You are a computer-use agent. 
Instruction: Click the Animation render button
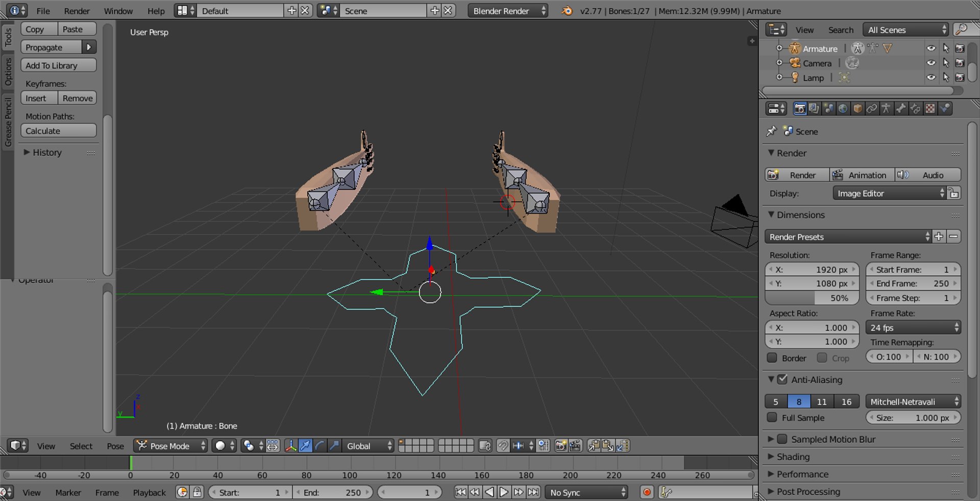(862, 175)
